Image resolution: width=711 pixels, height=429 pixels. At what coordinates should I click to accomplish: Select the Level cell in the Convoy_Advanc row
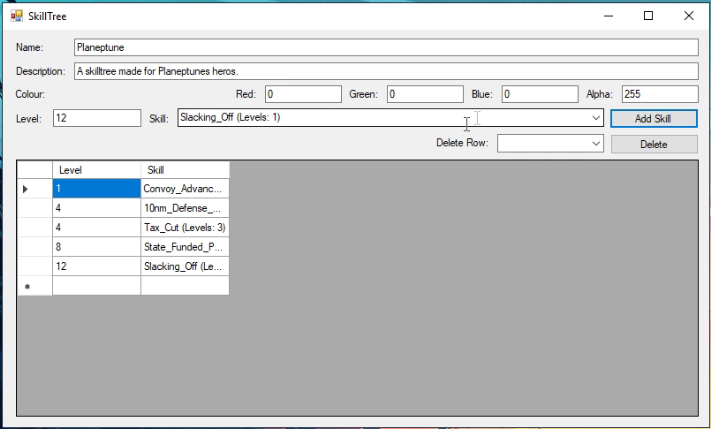[97, 189]
